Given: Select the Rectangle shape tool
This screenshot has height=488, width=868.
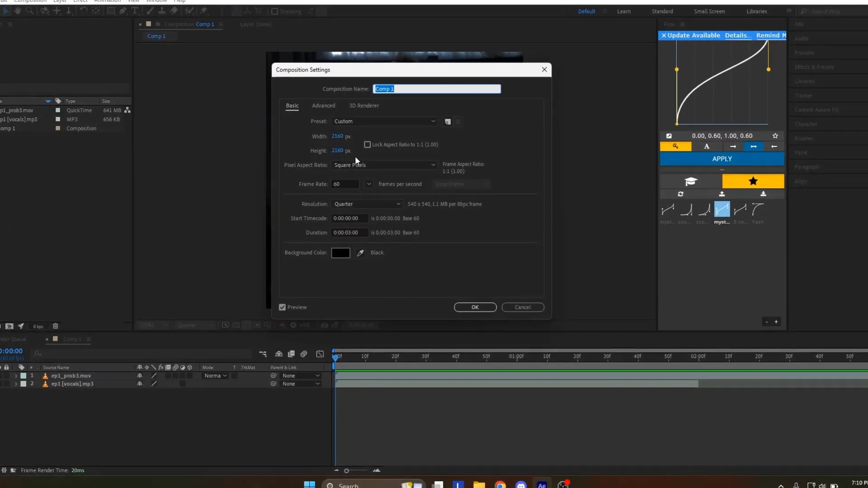Looking at the screenshot, I should click(111, 11).
